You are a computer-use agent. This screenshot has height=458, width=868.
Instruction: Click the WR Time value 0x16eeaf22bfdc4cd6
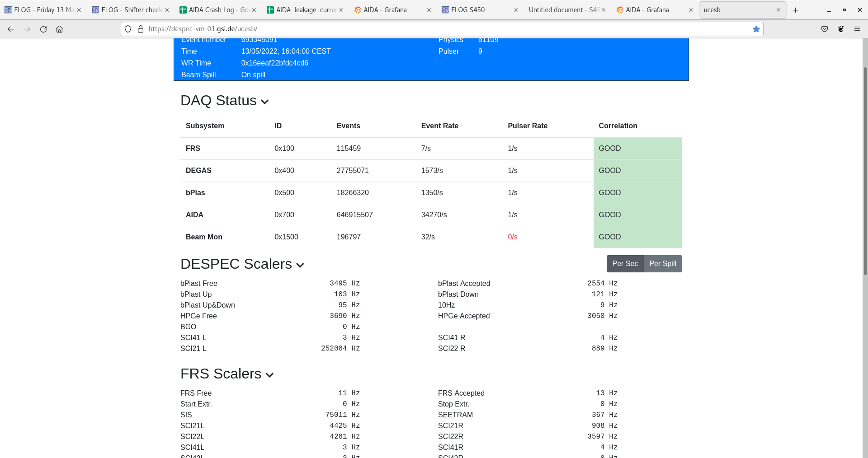pyautogui.click(x=275, y=63)
